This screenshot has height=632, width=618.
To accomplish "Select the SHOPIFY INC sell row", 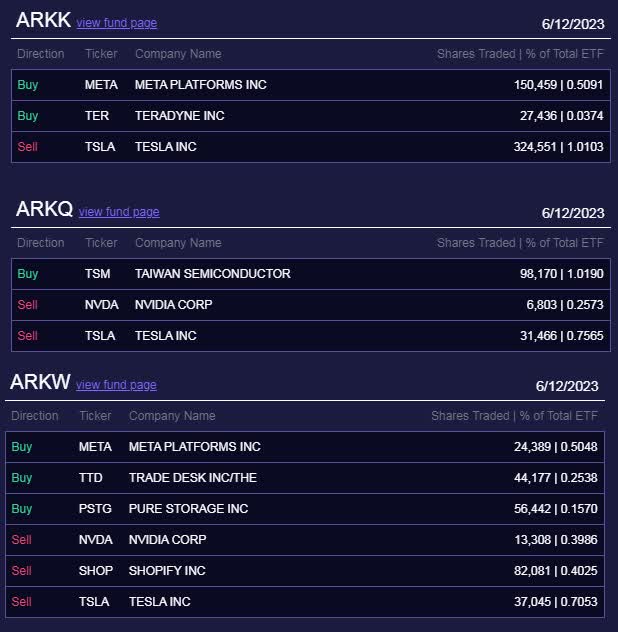I will coord(305,571).
